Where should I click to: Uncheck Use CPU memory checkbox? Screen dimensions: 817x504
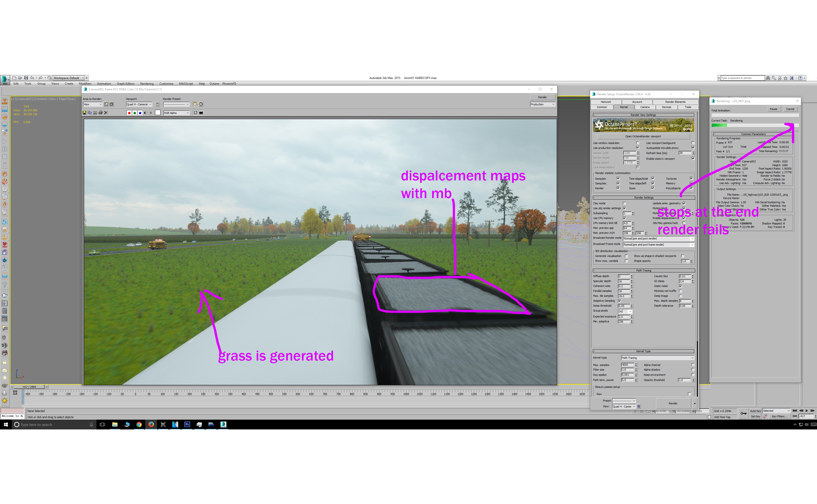click(624, 218)
